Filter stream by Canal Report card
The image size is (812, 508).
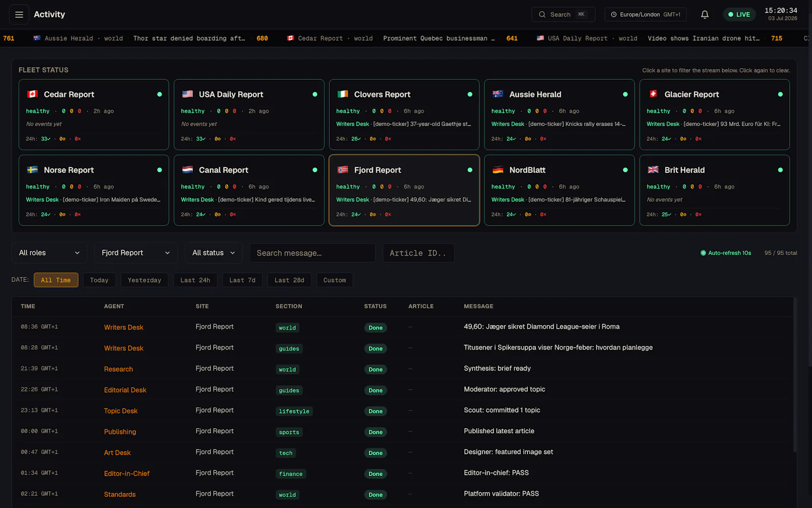tap(249, 190)
